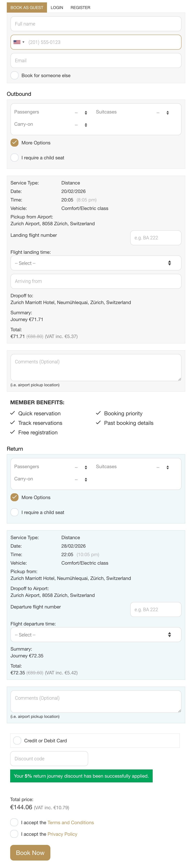
Task: Switch to the LOGIN tab
Action: tap(57, 7)
